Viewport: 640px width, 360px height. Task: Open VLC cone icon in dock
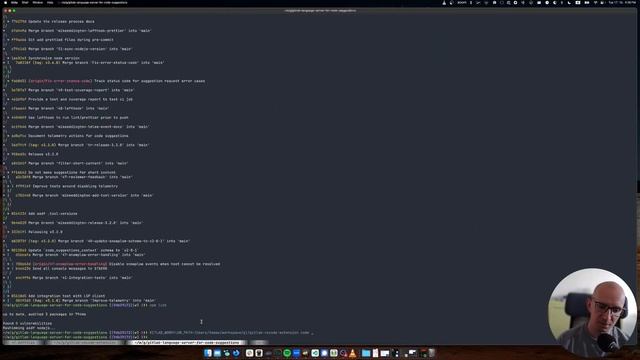(x=353, y=353)
